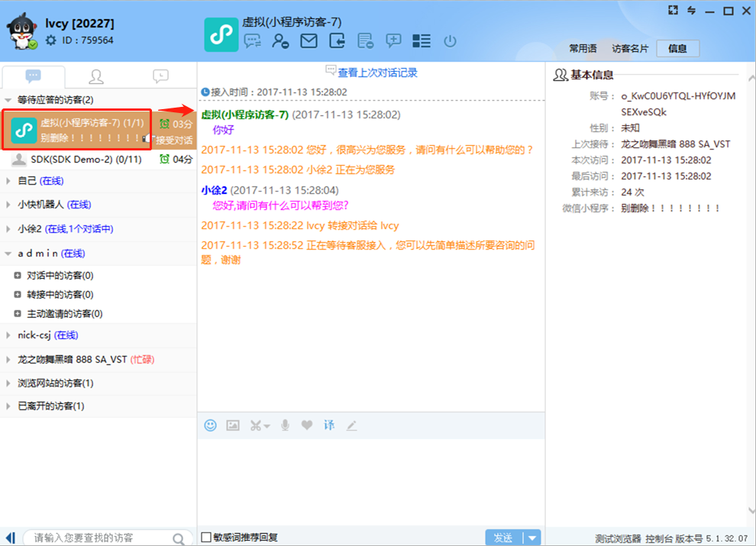This screenshot has height=546, width=756.
Task: Switch to the 常用语 tab
Action: click(583, 48)
